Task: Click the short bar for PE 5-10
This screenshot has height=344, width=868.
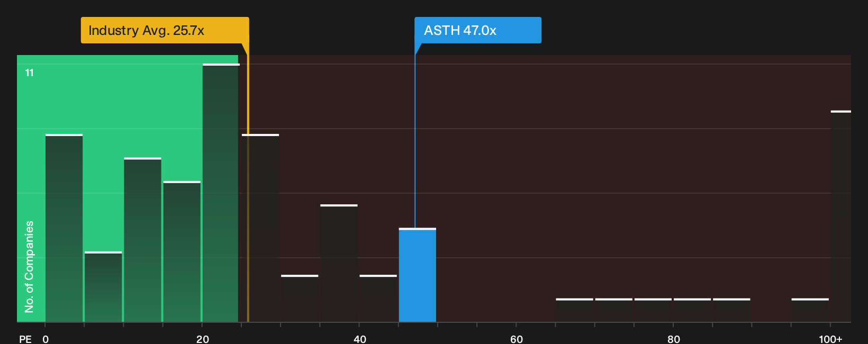Action: (x=103, y=287)
